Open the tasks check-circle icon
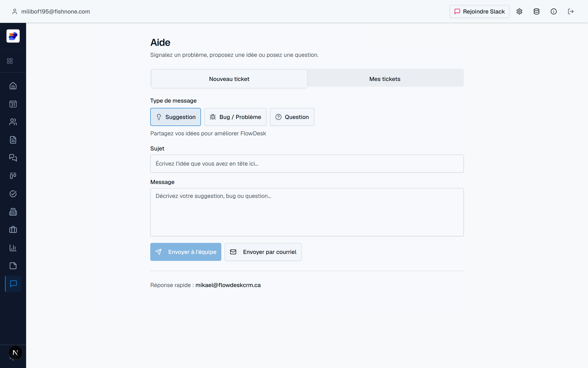Viewport: 588px width, 368px height. 13,194
